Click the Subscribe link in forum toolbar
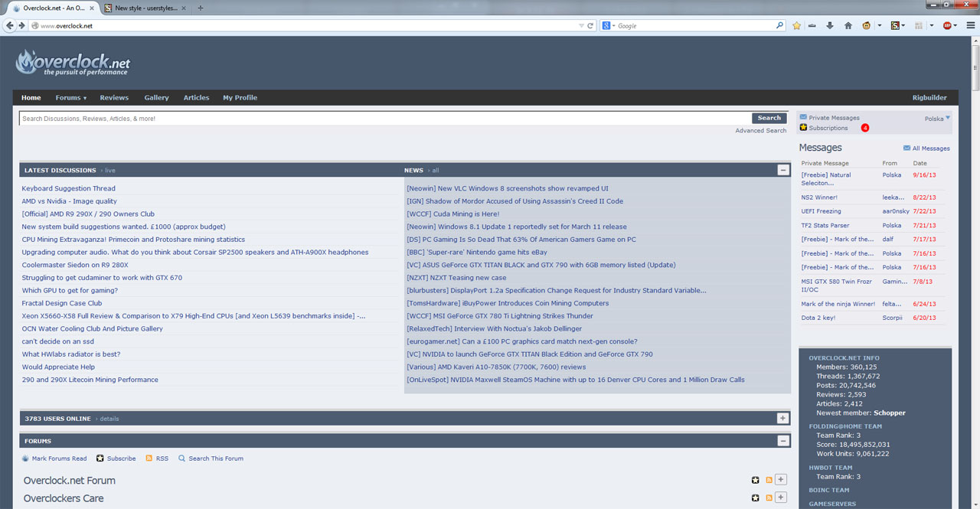980x509 pixels. pyautogui.click(x=121, y=458)
